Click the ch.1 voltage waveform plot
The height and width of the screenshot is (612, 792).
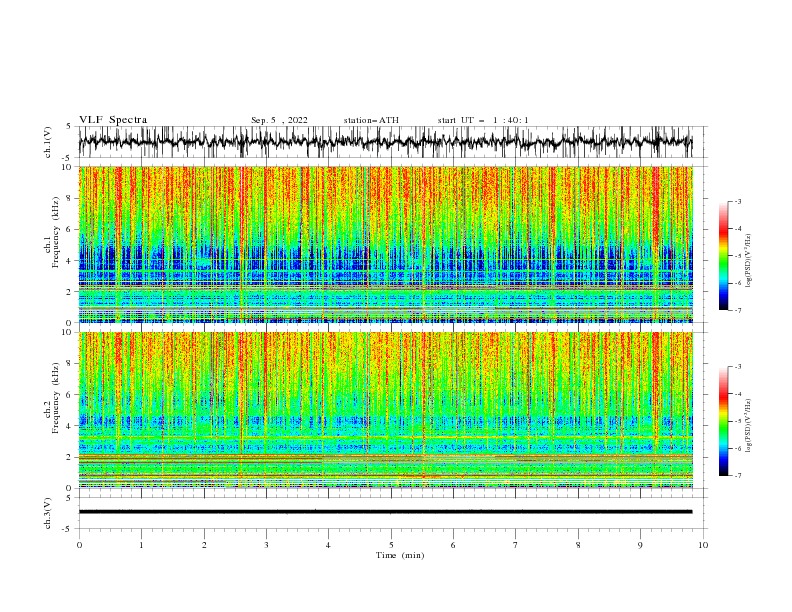pyautogui.click(x=385, y=142)
